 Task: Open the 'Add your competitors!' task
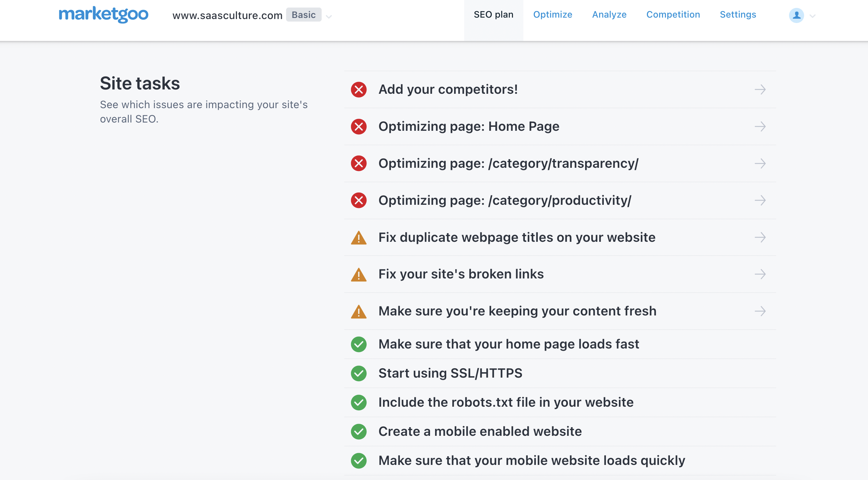[560, 89]
